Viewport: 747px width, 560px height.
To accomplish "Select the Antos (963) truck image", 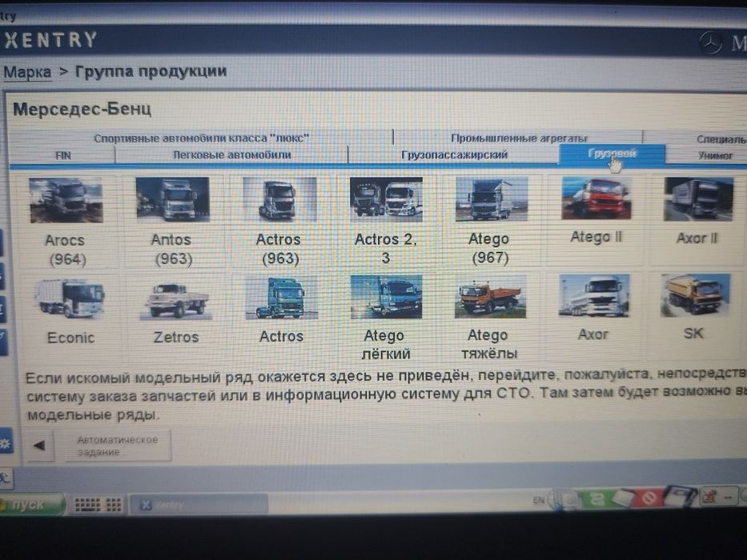I will [x=172, y=199].
